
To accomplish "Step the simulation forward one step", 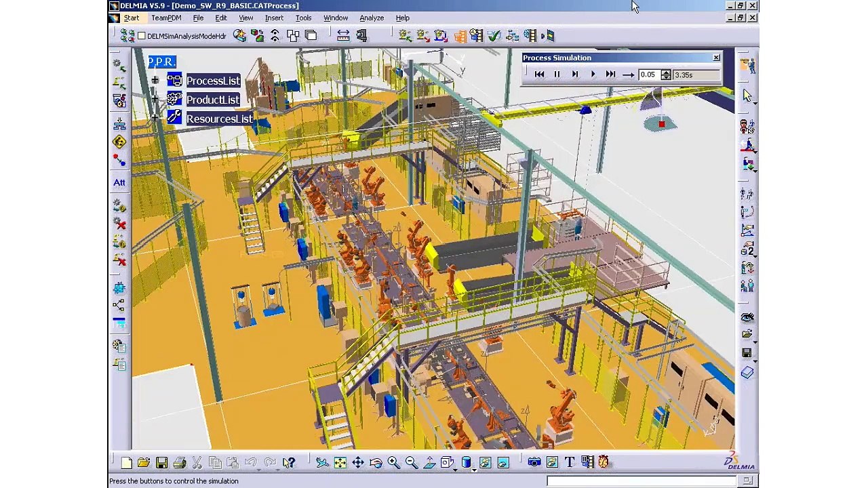I will pyautogui.click(x=574, y=75).
